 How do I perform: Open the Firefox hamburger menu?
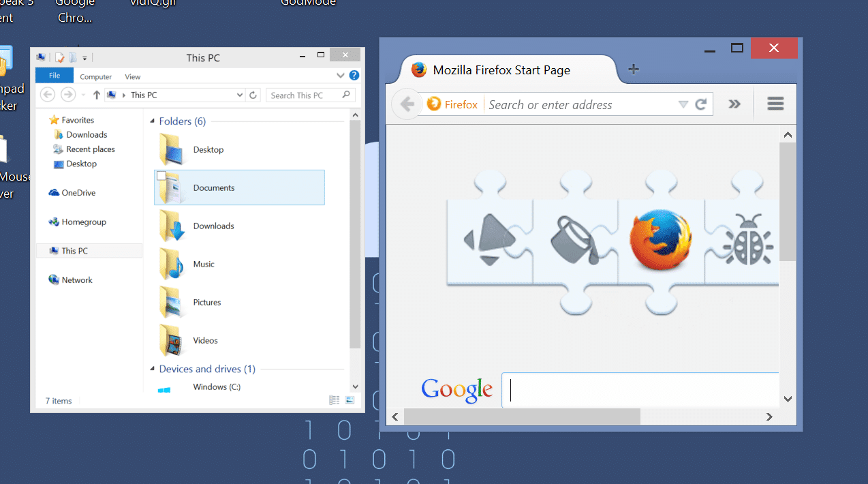click(775, 104)
